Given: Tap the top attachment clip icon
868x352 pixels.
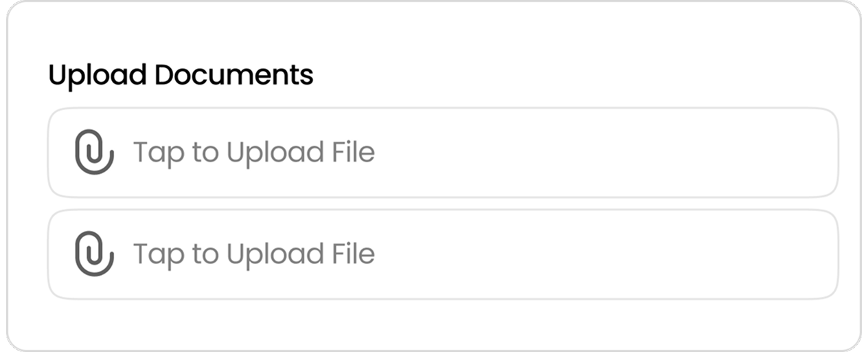Looking at the screenshot, I should tap(94, 153).
